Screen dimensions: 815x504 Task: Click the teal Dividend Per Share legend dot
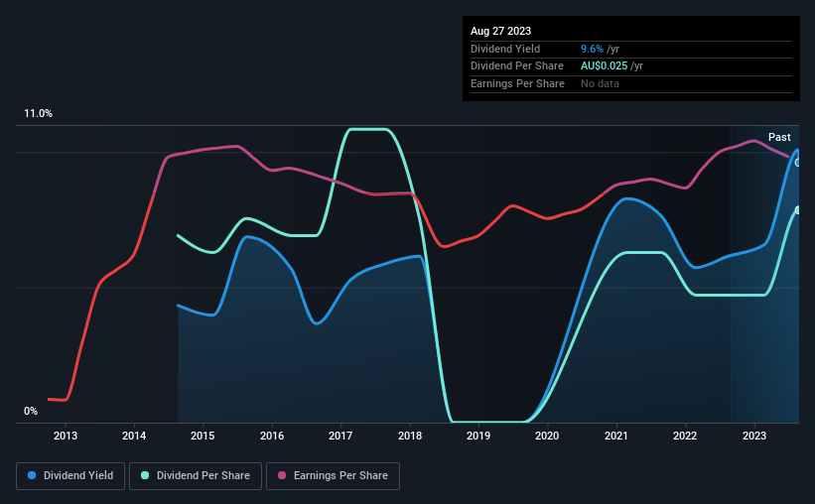145,475
